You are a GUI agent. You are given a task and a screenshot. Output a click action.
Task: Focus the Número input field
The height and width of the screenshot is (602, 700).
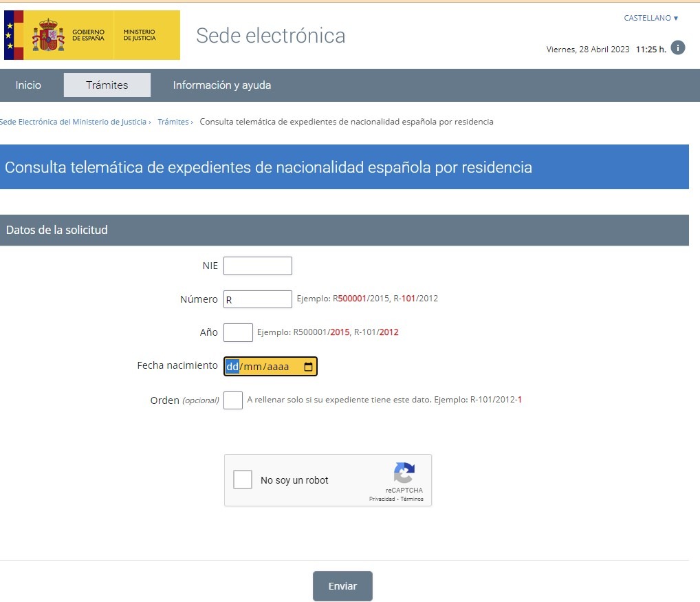[x=258, y=299]
